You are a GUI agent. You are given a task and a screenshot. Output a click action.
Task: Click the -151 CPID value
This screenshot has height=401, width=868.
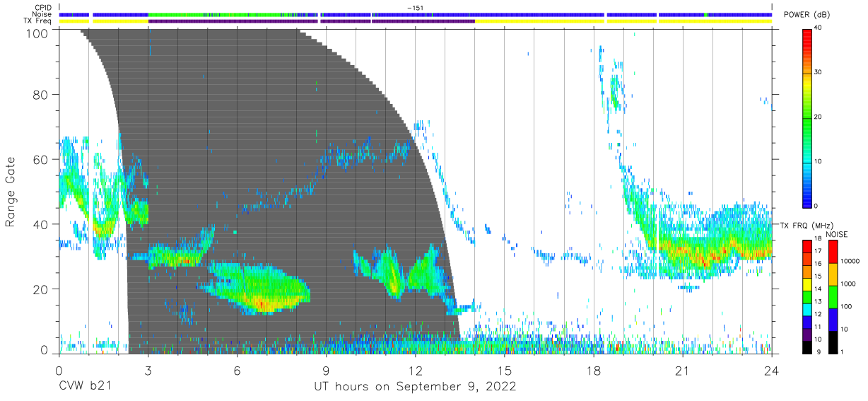(x=416, y=8)
